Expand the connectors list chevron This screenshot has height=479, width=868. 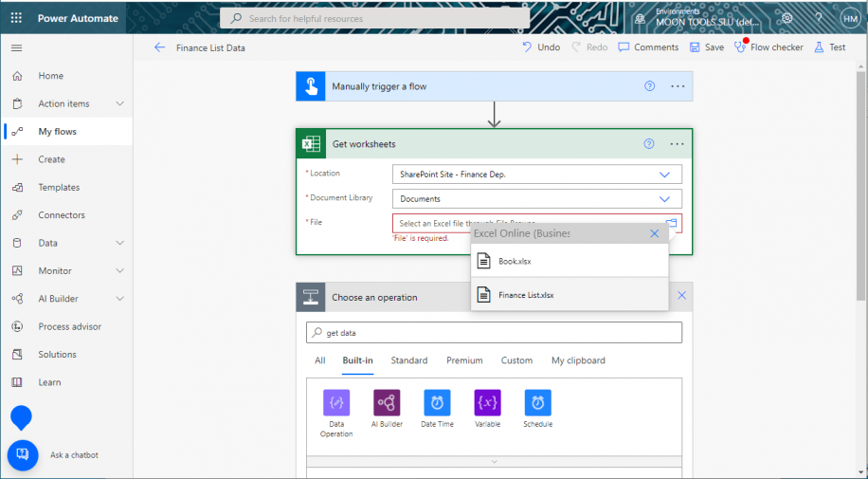pyautogui.click(x=494, y=461)
